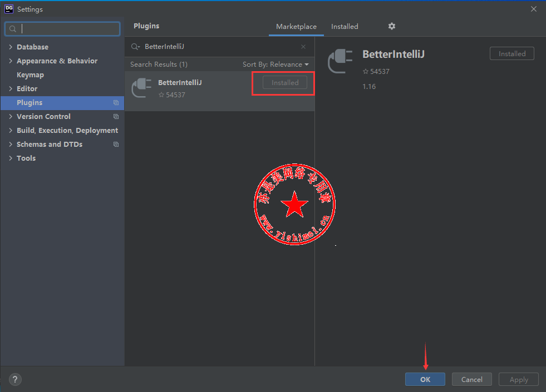Click the plugin search magnifier icon

click(135, 47)
